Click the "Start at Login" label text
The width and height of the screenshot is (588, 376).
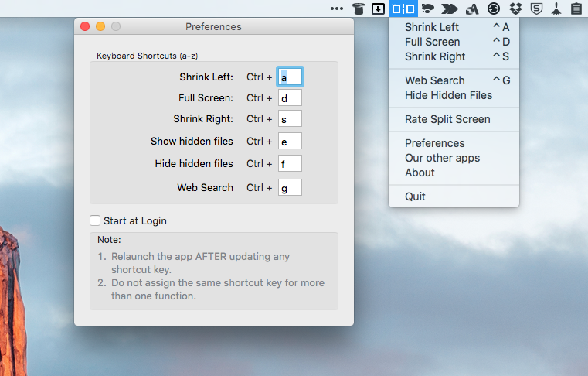(x=135, y=220)
